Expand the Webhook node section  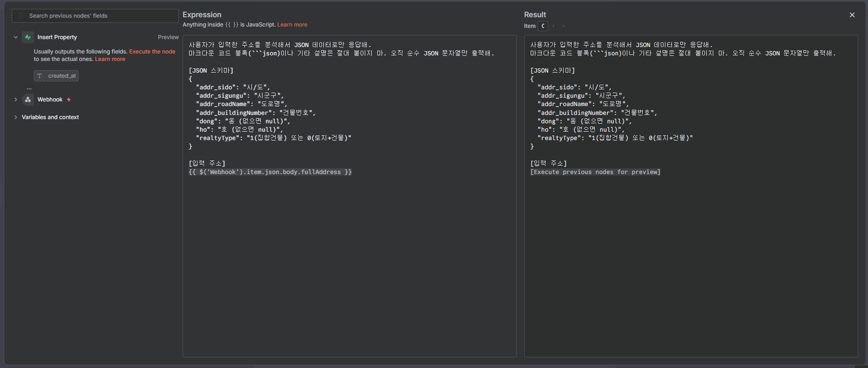point(16,100)
